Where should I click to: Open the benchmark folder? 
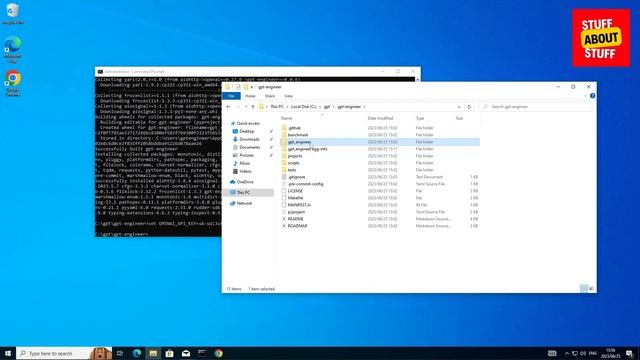click(298, 135)
